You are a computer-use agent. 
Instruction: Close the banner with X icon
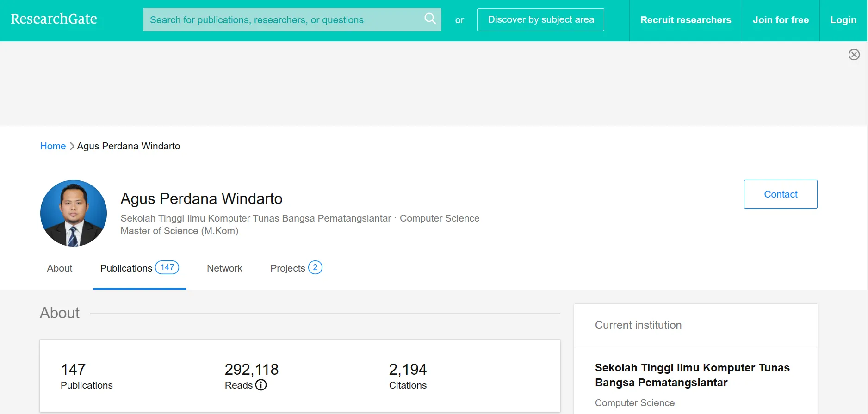(854, 55)
